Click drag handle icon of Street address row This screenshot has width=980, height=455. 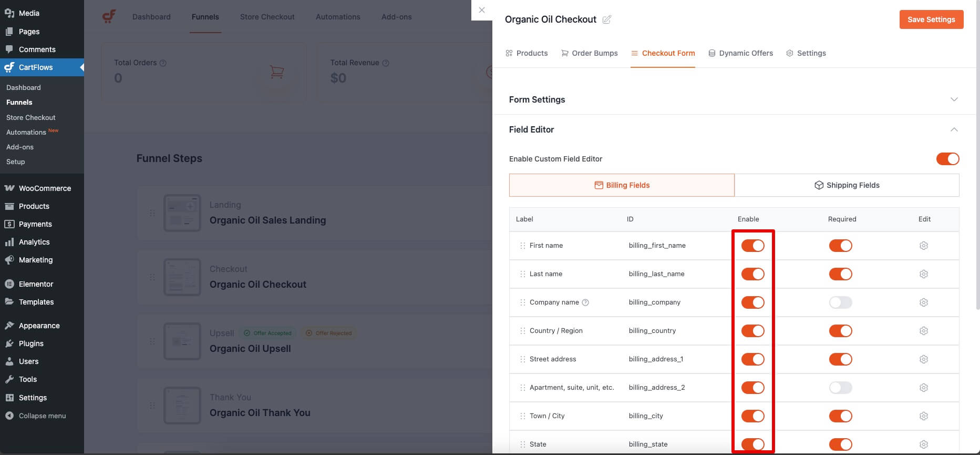(x=522, y=359)
